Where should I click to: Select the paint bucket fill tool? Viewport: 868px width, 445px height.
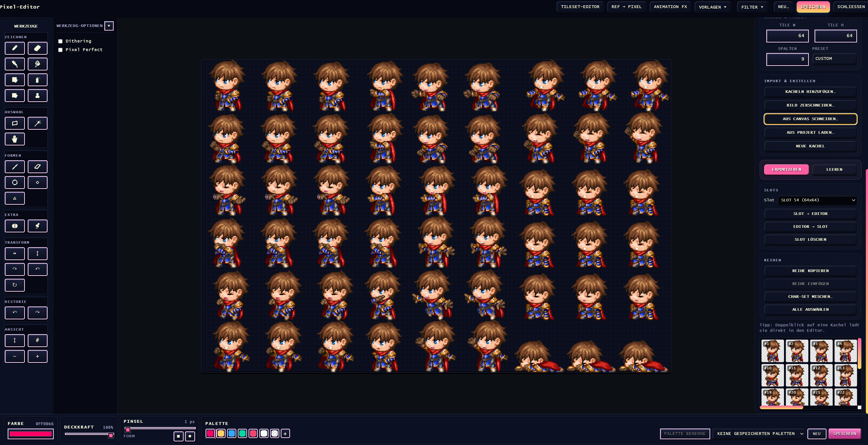click(x=37, y=64)
